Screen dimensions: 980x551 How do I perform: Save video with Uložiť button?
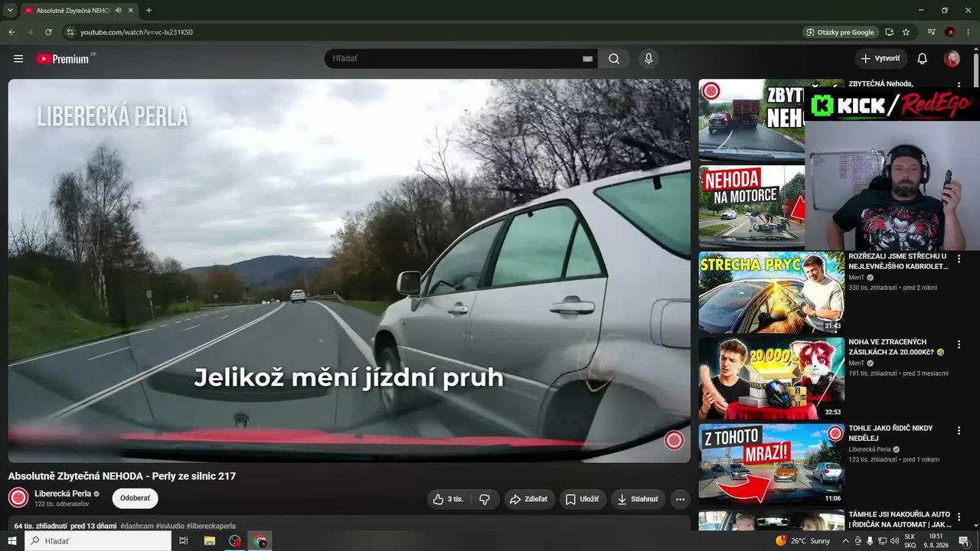583,499
